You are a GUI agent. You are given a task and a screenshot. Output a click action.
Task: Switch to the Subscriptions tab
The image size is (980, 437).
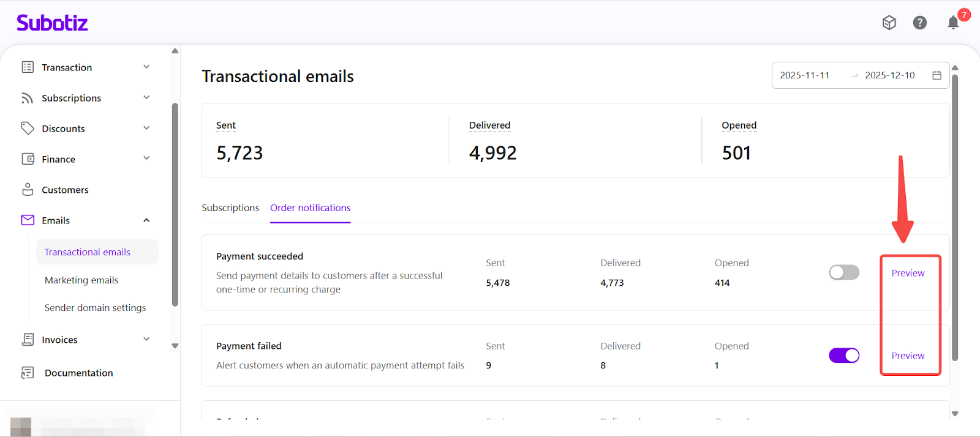click(230, 208)
